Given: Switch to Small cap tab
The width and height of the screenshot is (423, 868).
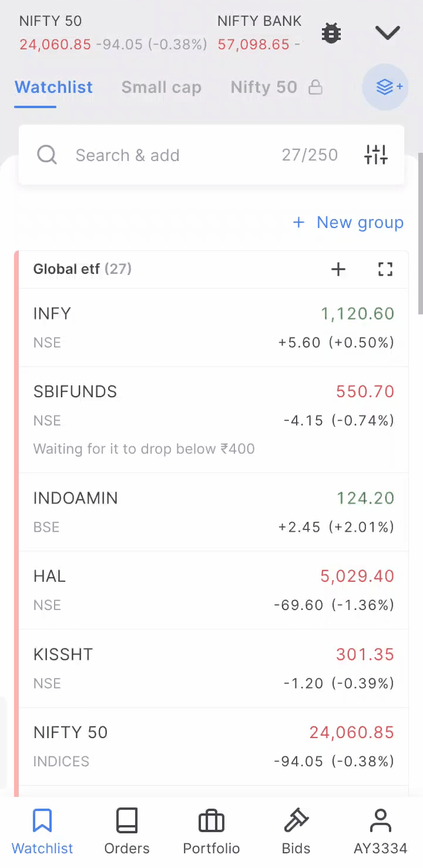Looking at the screenshot, I should pyautogui.click(x=162, y=87).
